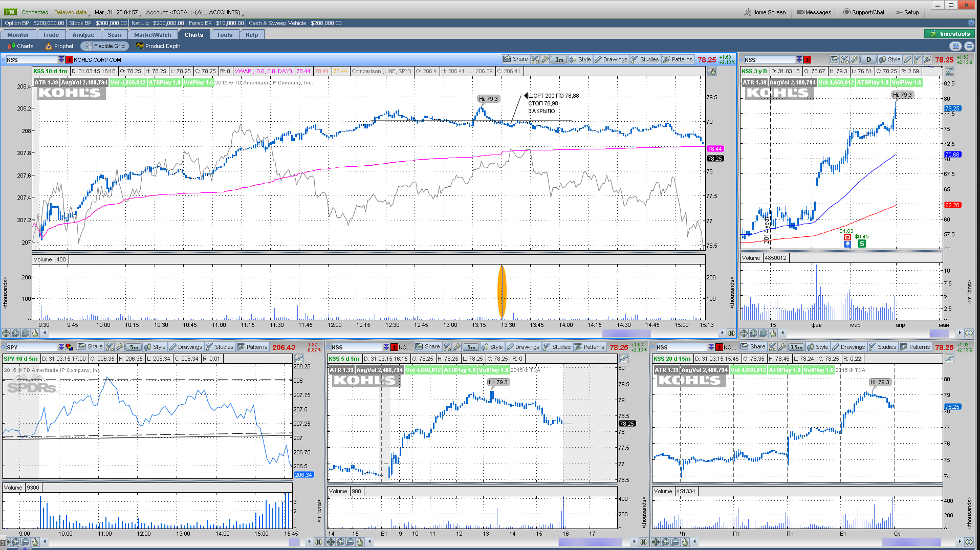
Task: Click Share icon on daily KSS chart
Action: coord(835,60)
